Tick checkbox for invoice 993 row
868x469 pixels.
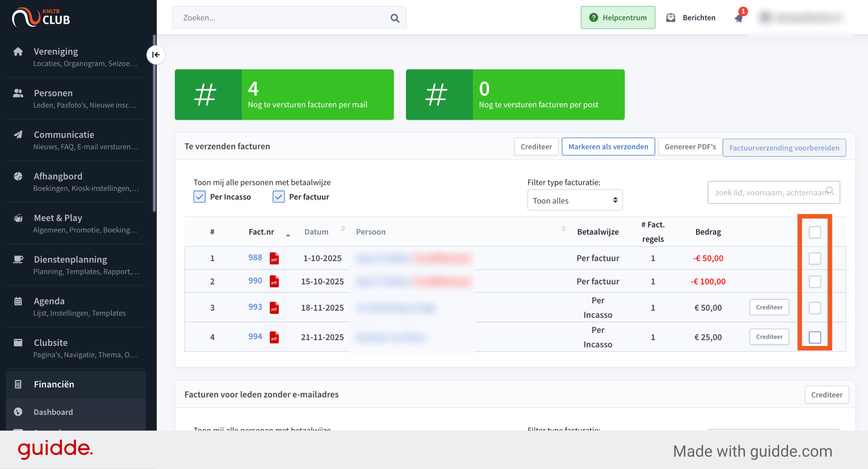pyautogui.click(x=815, y=308)
